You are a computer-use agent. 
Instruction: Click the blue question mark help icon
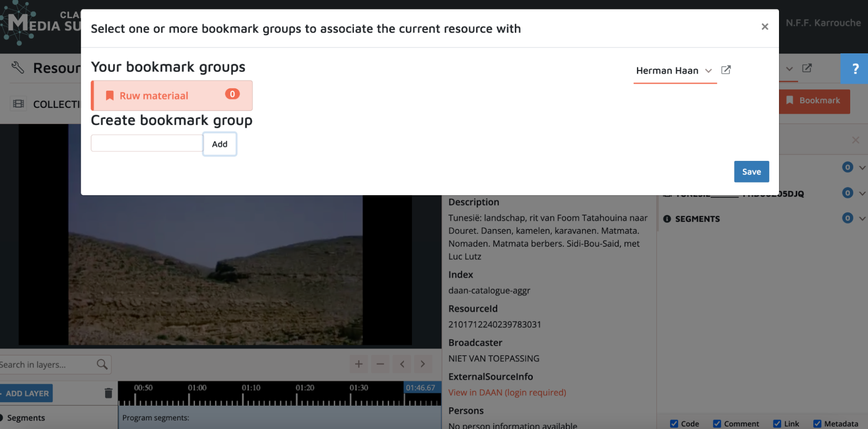pos(855,69)
